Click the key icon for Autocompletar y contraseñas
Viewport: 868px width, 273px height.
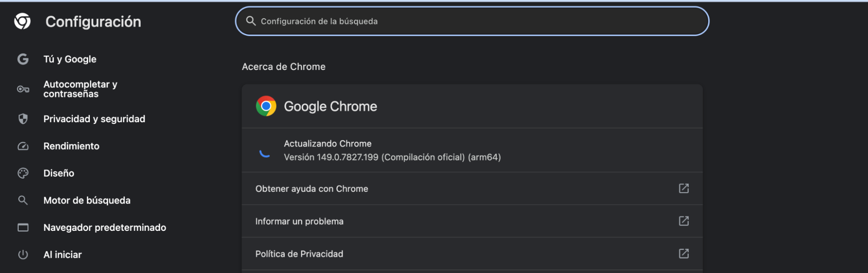click(23, 89)
